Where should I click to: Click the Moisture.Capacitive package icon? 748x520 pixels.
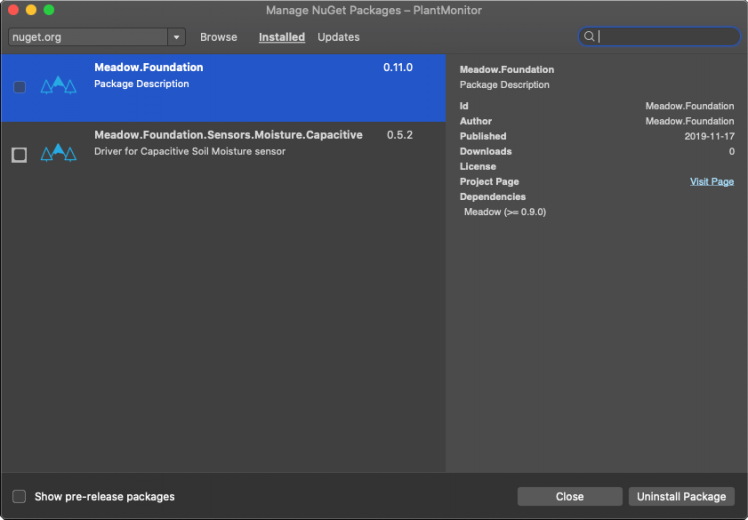click(x=58, y=154)
